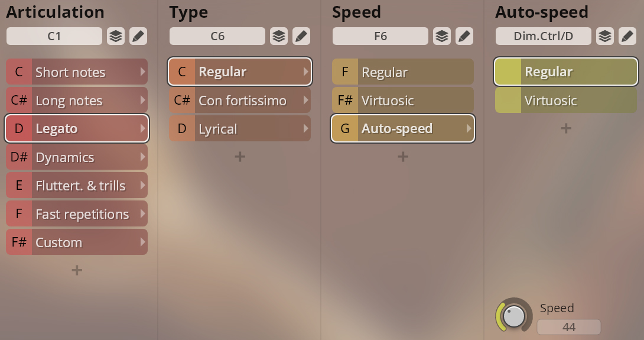The height and width of the screenshot is (340, 644).
Task: Click the pencil edit icon for Articulation
Action: point(138,36)
